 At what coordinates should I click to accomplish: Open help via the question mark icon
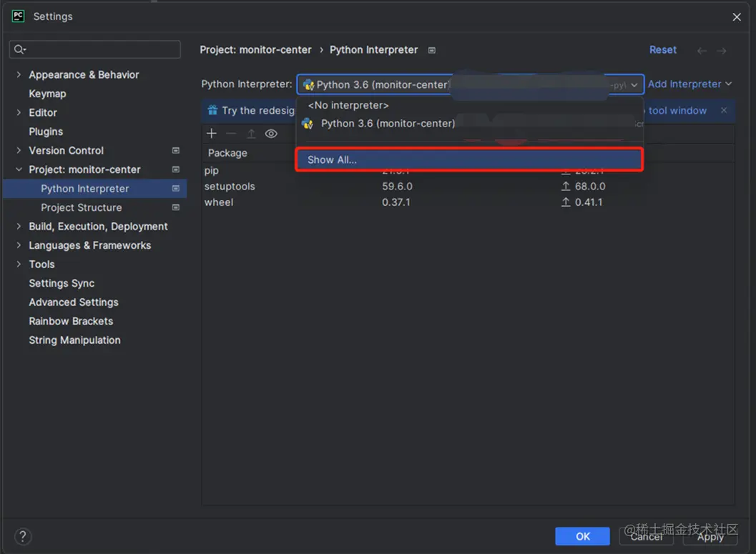(23, 536)
